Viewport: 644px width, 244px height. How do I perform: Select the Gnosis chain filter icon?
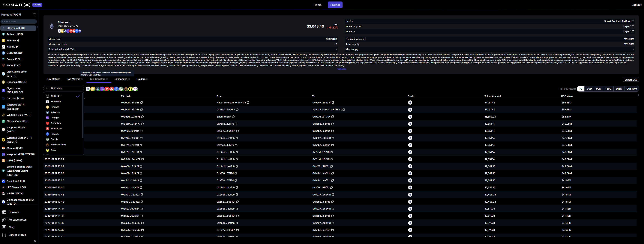121,89
